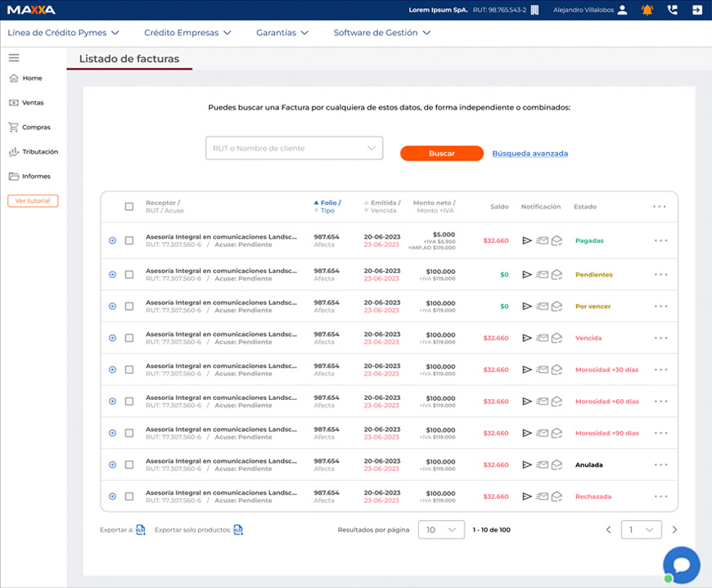
Task: Expand details of Pagadas row with plus circle
Action: pyautogui.click(x=113, y=240)
